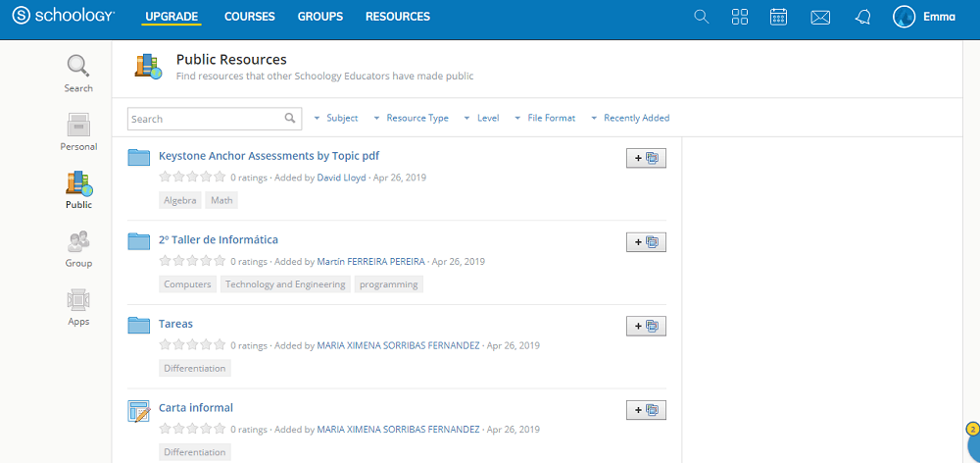Open the RESOURCES menu

397,17
